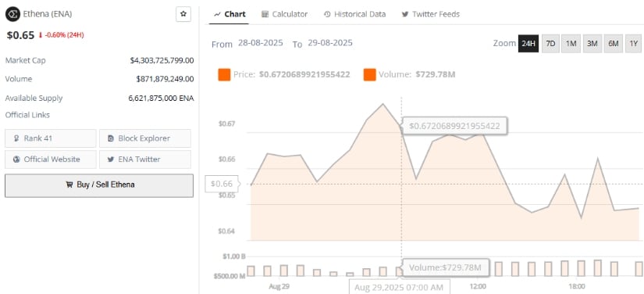The width and height of the screenshot is (644, 294).
Task: Open the Twitter Feeds tab
Action: coord(430,14)
